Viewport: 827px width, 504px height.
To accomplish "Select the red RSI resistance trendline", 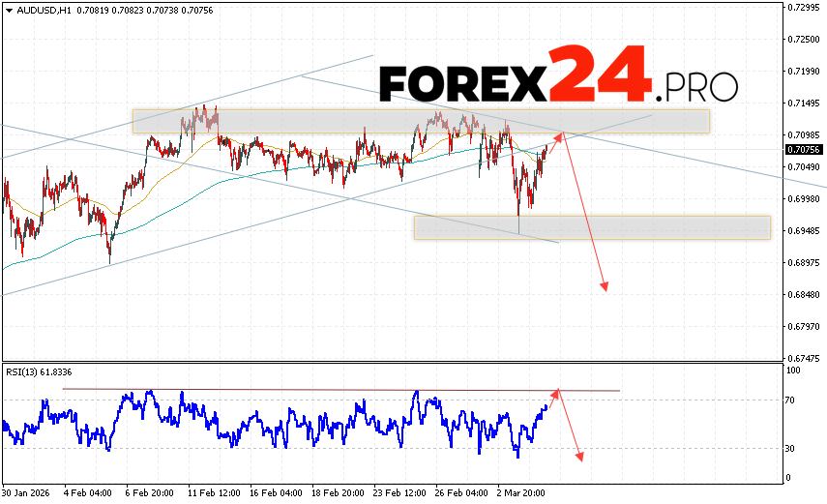I will pyautogui.click(x=339, y=390).
